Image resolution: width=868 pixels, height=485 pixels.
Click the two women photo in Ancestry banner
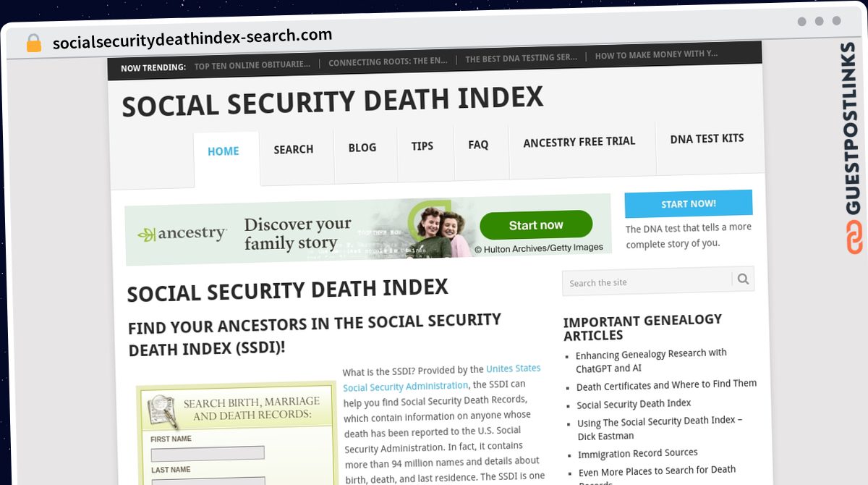coord(440,229)
